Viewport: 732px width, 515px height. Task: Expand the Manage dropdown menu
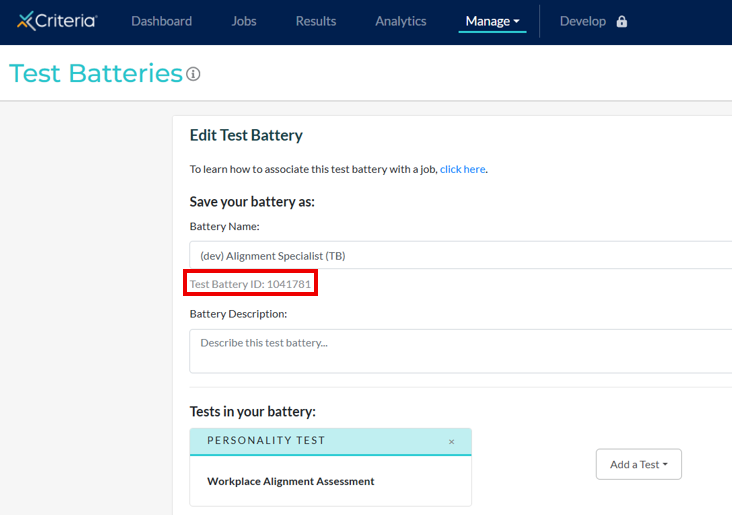coord(492,21)
